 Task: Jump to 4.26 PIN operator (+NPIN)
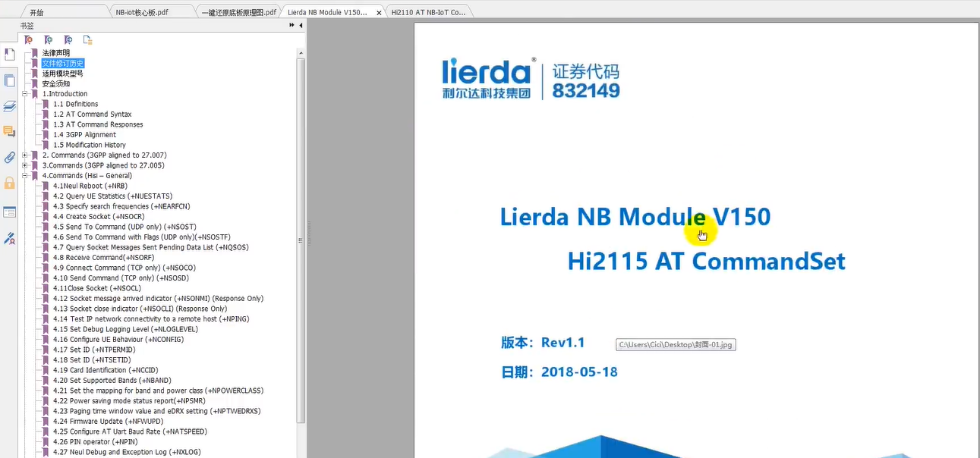[x=96, y=442]
